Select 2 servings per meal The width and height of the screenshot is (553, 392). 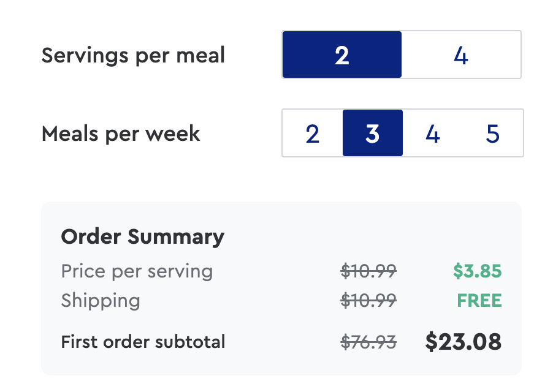pos(341,55)
